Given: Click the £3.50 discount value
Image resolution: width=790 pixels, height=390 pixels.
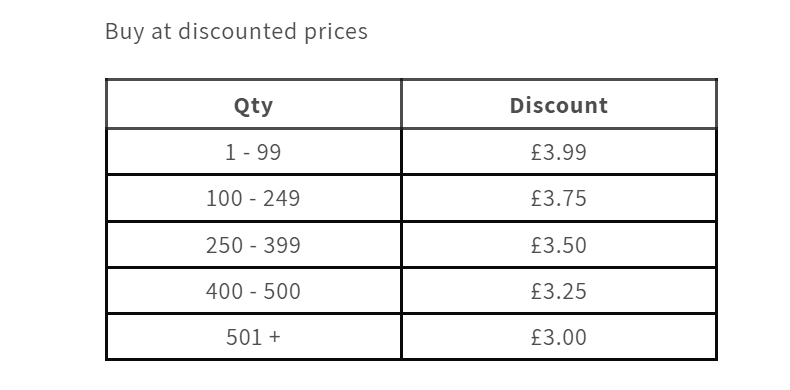Looking at the screenshot, I should 559,245.
